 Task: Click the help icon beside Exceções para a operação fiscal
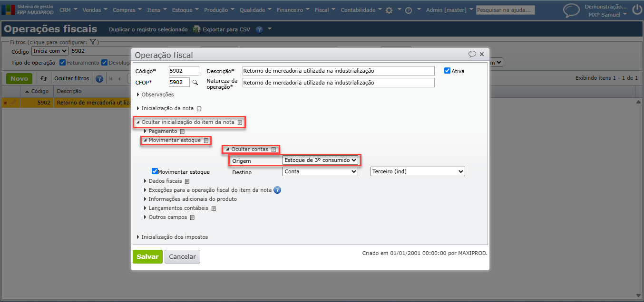277,190
